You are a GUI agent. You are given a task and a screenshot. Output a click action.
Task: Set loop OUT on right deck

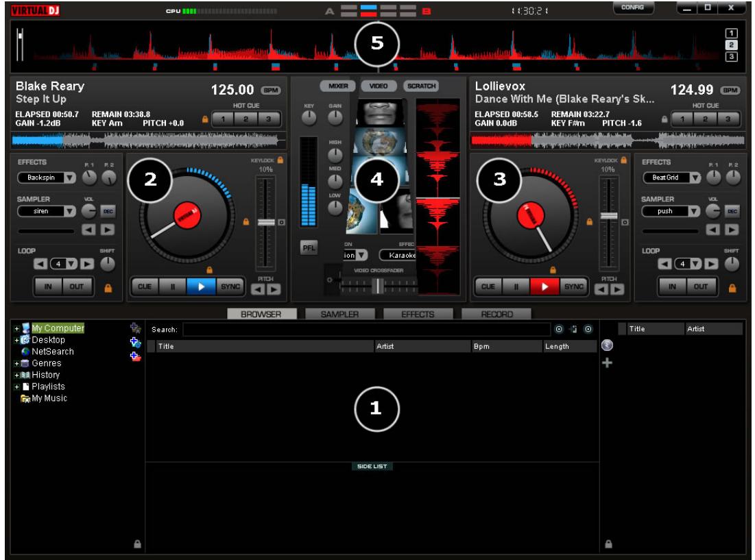[x=701, y=287]
